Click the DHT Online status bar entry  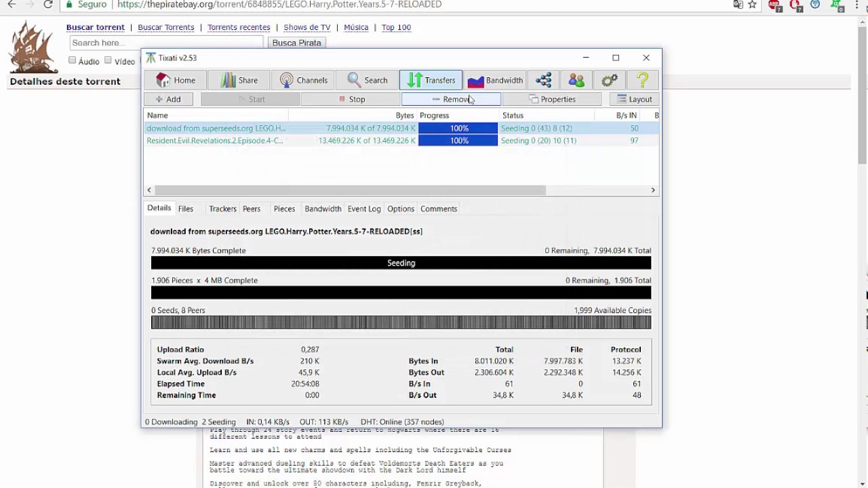(402, 422)
